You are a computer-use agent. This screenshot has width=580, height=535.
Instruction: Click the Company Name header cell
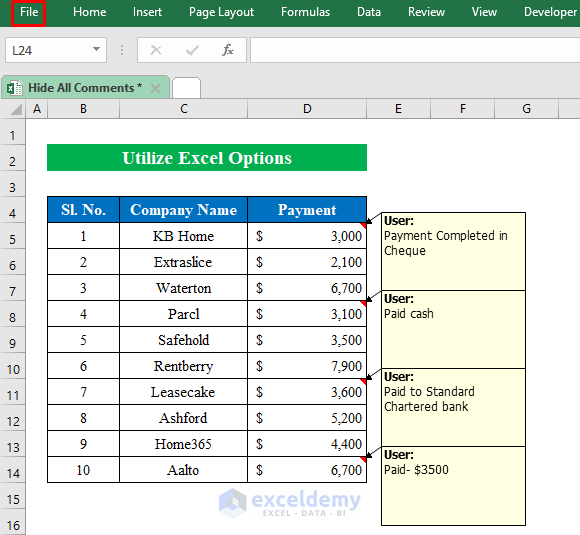tap(183, 210)
